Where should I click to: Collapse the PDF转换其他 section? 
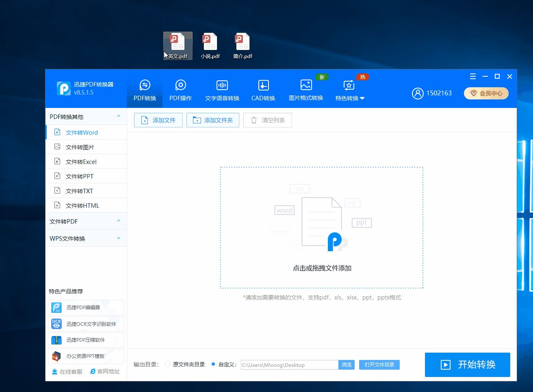[86, 116]
